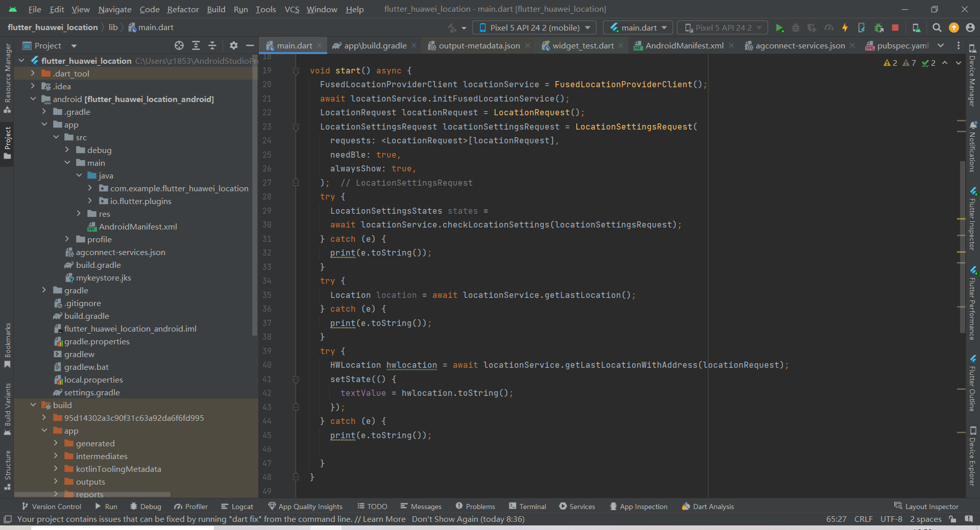Viewport: 980px width, 530px height.
Task: Open Bookmarks tool window
Action: 8,345
